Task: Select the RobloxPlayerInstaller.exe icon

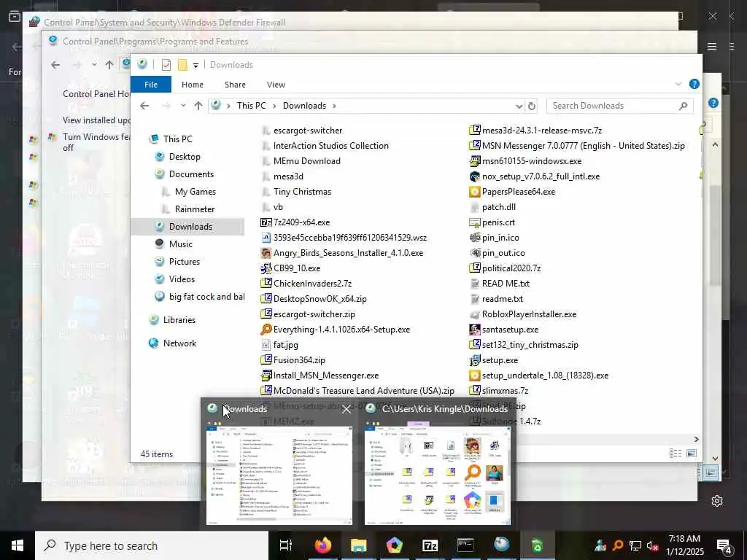Action: tap(474, 314)
